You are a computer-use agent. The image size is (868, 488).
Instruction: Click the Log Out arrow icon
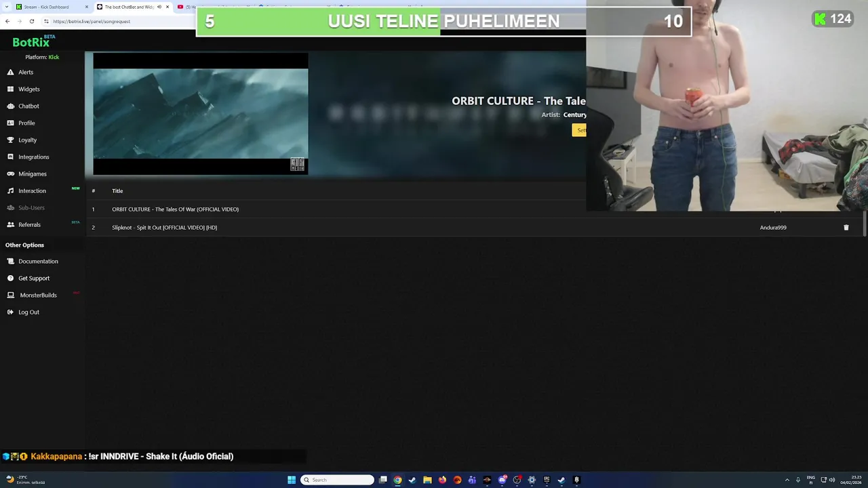(11, 312)
